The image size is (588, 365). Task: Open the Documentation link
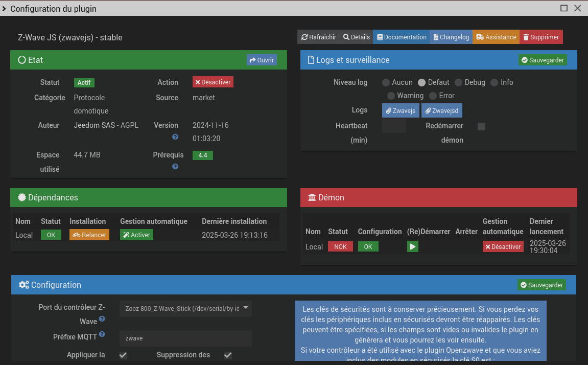(401, 37)
